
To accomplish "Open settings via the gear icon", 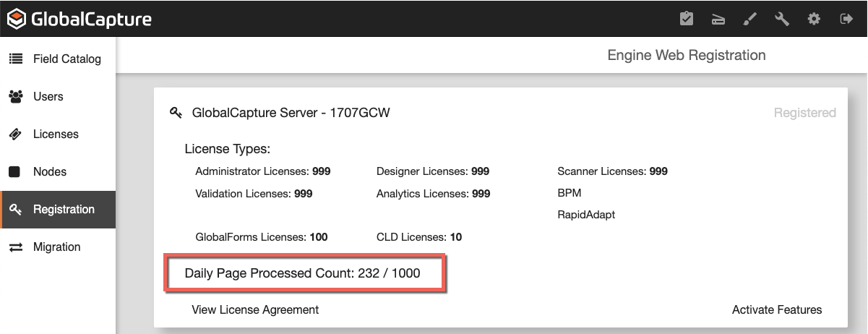I will pyautogui.click(x=814, y=19).
